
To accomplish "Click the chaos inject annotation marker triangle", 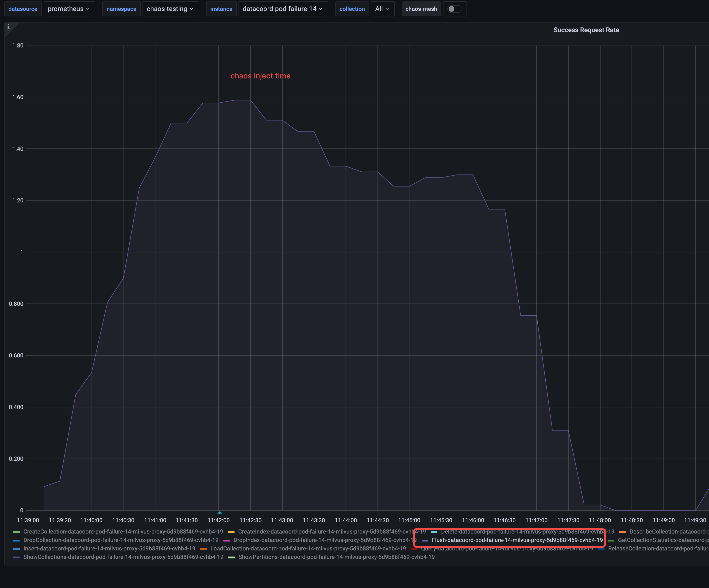I will tap(220, 512).
